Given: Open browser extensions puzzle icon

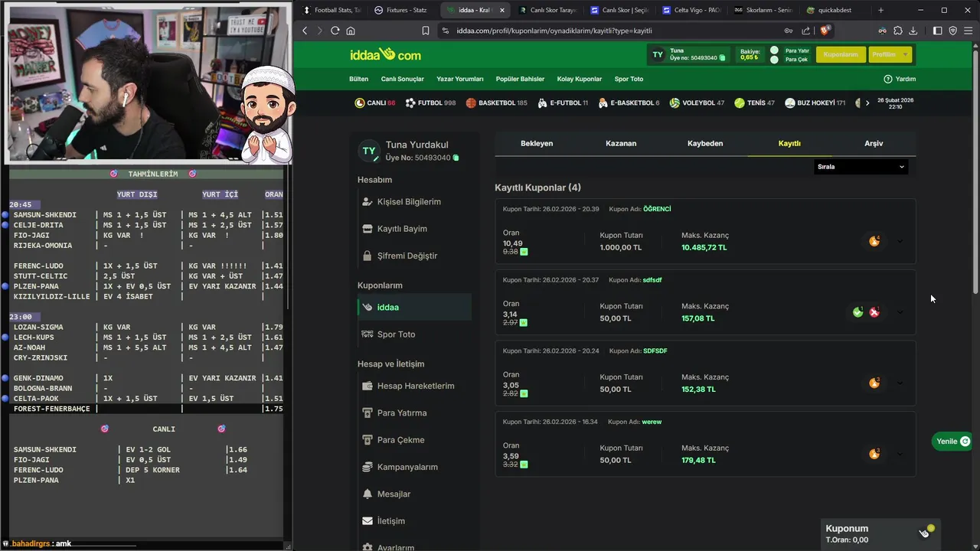Looking at the screenshot, I should pyautogui.click(x=897, y=31).
